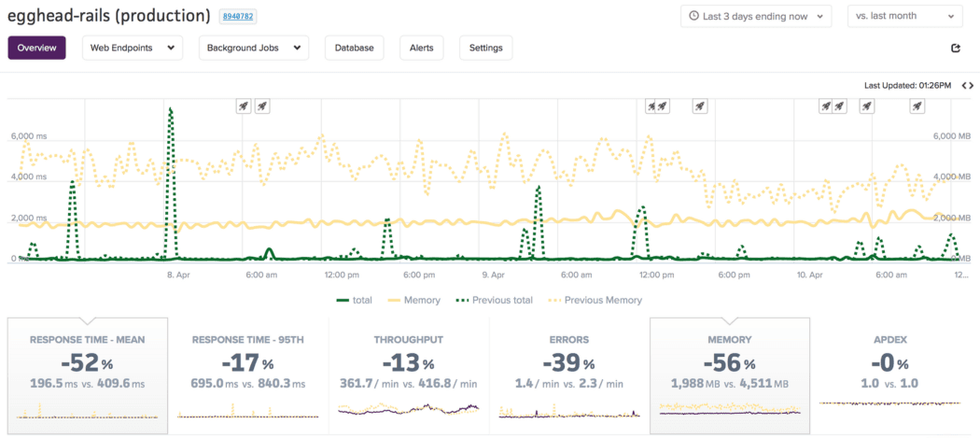The width and height of the screenshot is (980, 438).
Task: Expand the Web Endpoints dropdown
Action: pyautogui.click(x=133, y=48)
